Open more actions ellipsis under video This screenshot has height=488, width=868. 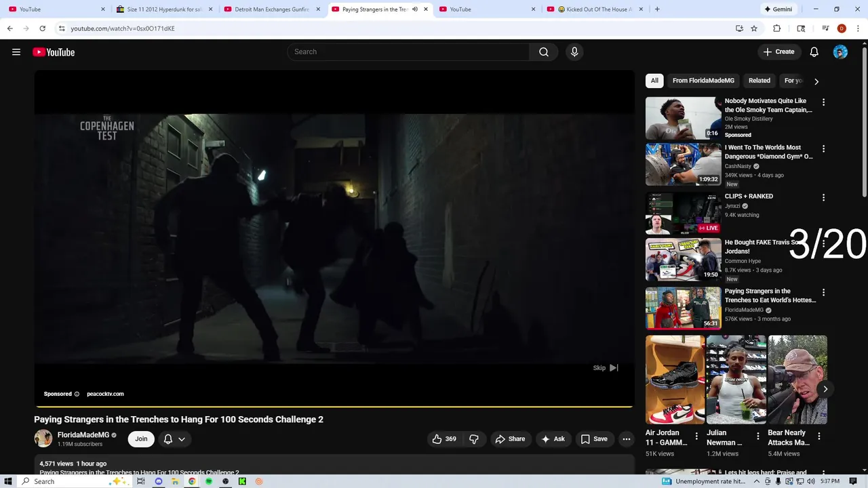(x=627, y=439)
